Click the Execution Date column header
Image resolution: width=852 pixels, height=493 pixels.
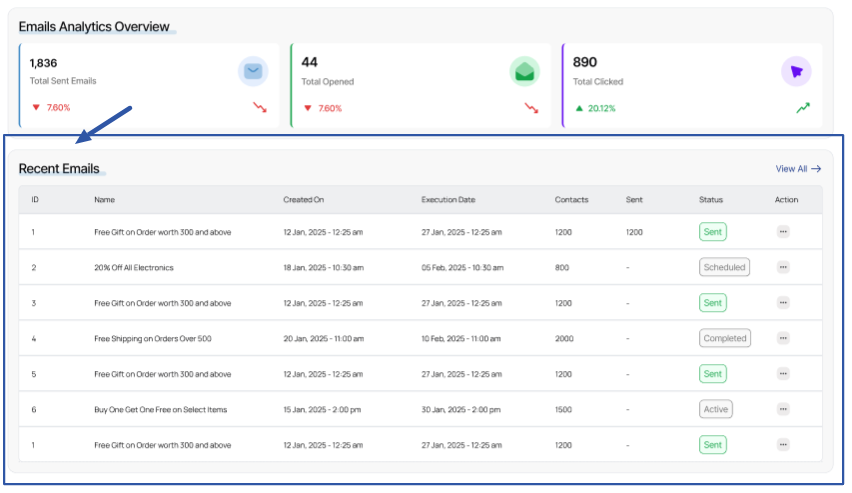tap(448, 200)
